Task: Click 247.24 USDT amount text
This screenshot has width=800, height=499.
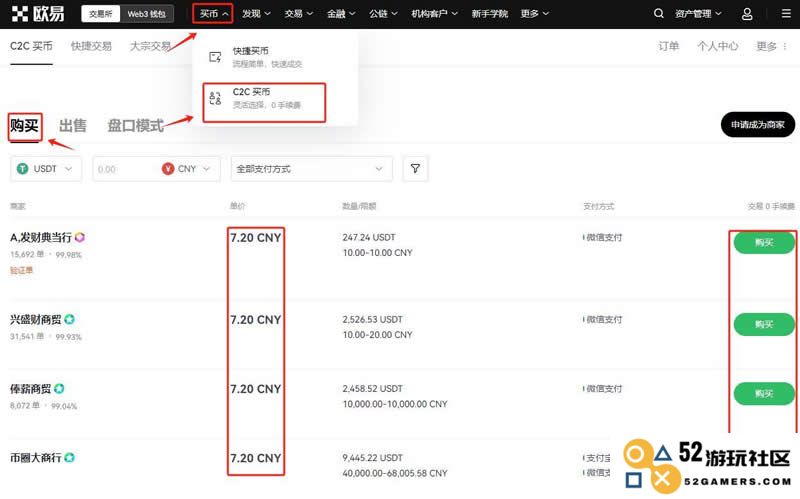Action: pyautogui.click(x=369, y=237)
